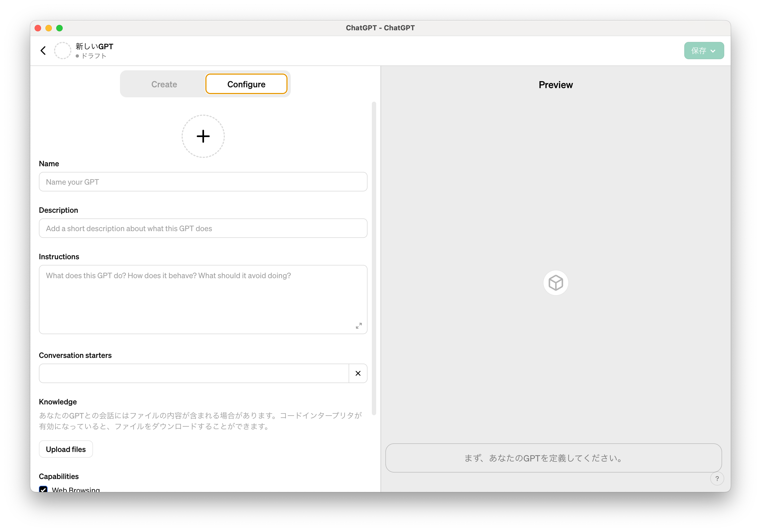761x532 pixels.
Task: Click the Instructions label
Action: (59, 257)
